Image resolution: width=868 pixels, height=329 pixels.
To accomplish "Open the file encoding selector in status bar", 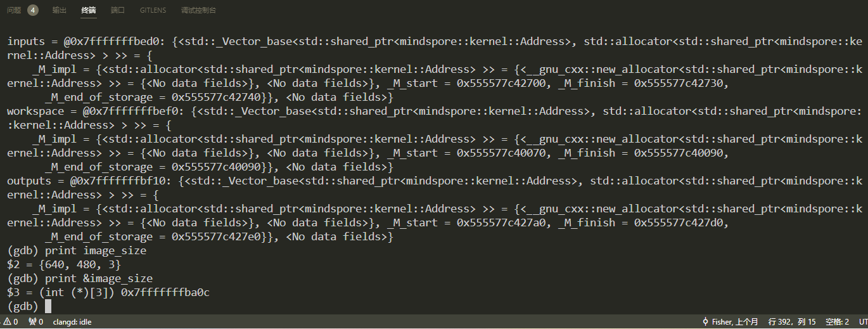I will pyautogui.click(x=863, y=322).
